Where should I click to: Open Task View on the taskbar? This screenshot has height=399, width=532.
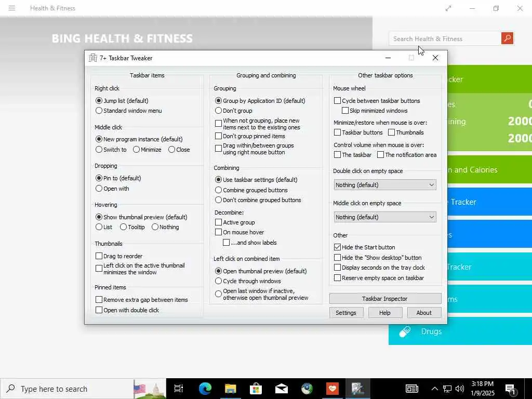(179, 389)
